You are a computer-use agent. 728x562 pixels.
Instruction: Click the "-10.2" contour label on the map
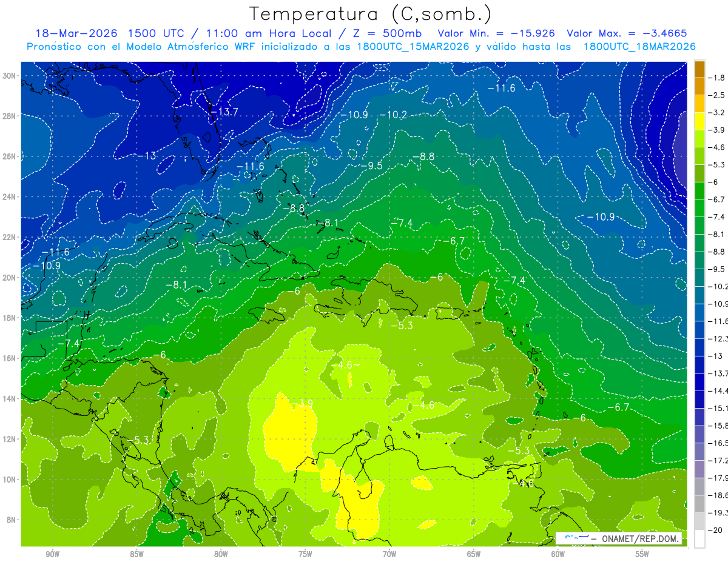[x=394, y=115]
